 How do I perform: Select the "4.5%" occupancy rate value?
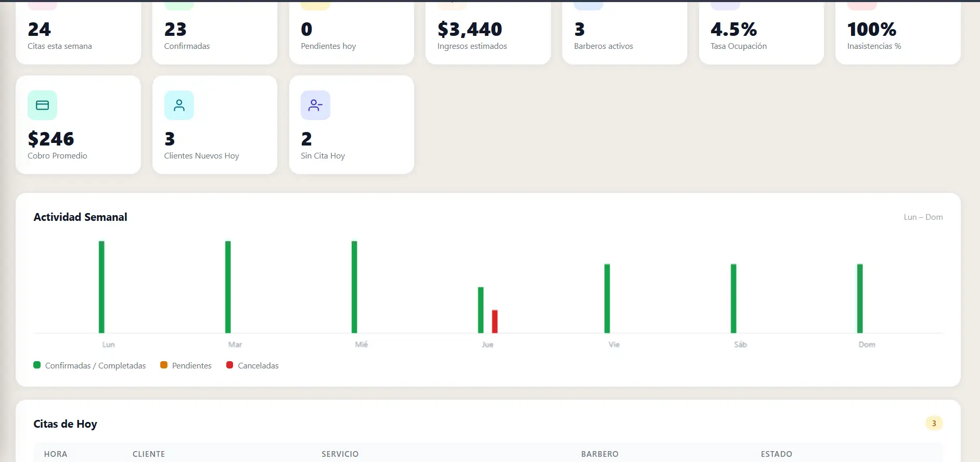[734, 30]
